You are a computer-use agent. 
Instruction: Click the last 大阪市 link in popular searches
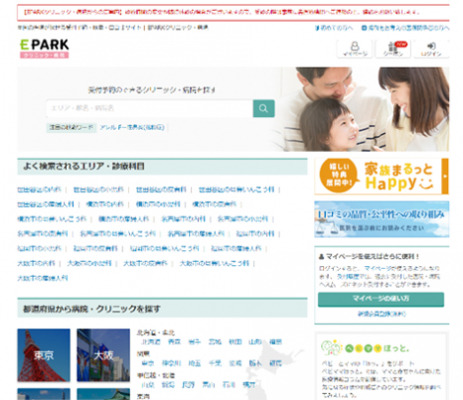point(43,278)
